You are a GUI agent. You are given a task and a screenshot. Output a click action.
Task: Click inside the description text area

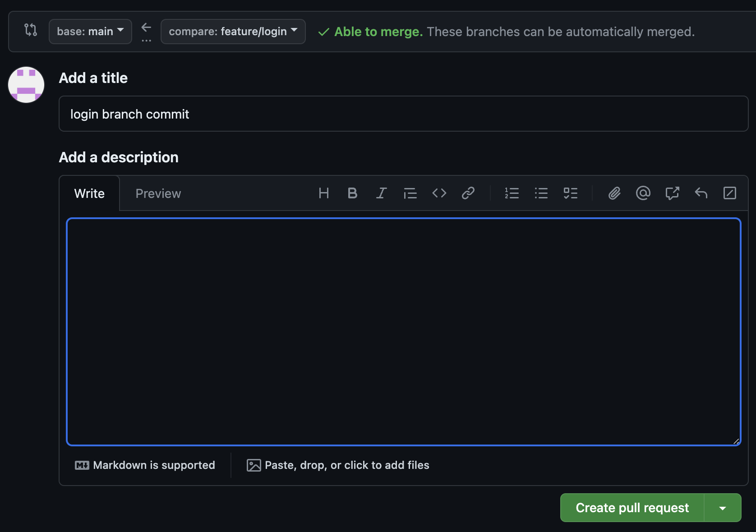(x=403, y=332)
